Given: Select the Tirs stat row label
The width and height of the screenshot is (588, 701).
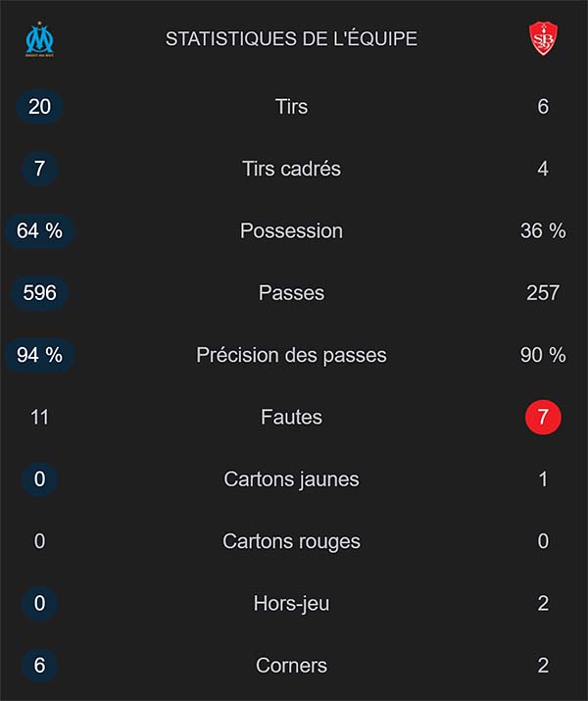Looking at the screenshot, I should [291, 106].
